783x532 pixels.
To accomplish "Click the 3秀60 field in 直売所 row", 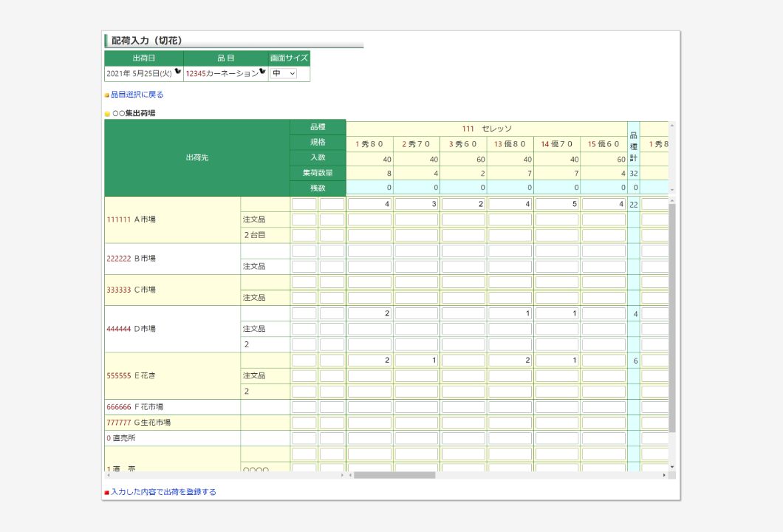I will point(463,438).
